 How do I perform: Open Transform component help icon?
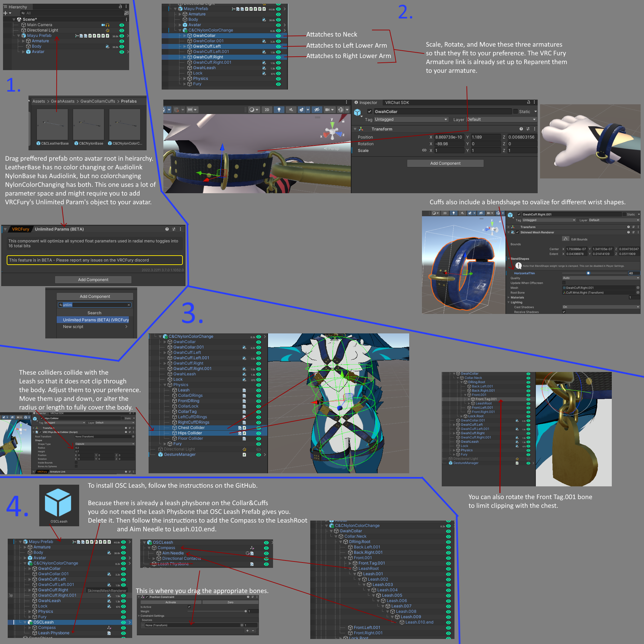(521, 129)
